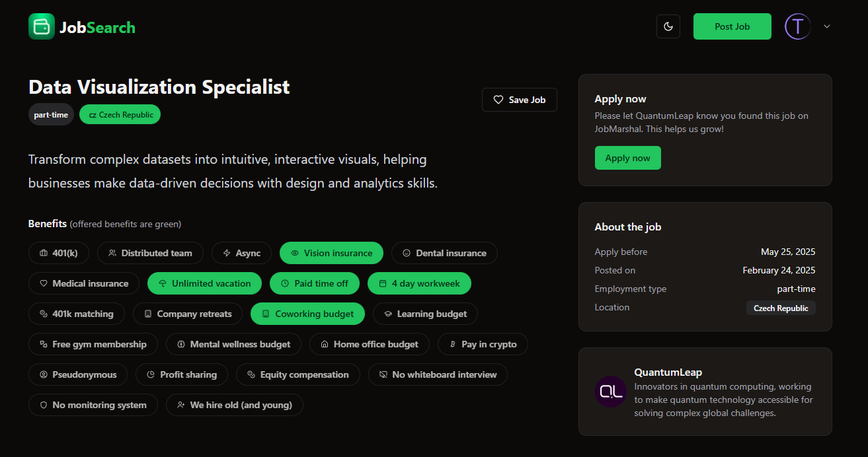Click the heart icon on Save Job
The height and width of the screenshot is (457, 868).
[498, 100]
